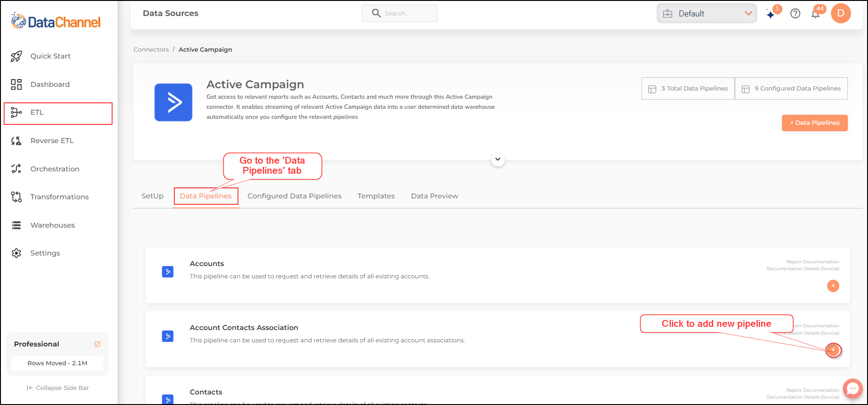Screen dimensions: 868x405
Task: Click the AI sparkle icon in header
Action: 771,14
